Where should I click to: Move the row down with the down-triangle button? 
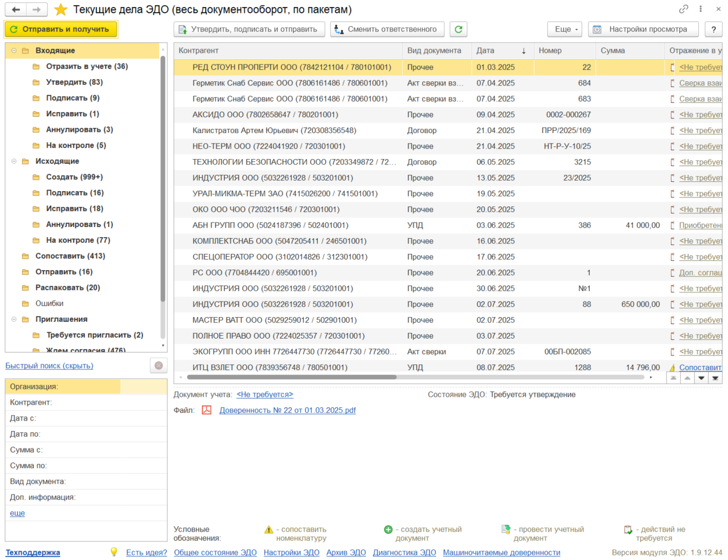point(701,378)
